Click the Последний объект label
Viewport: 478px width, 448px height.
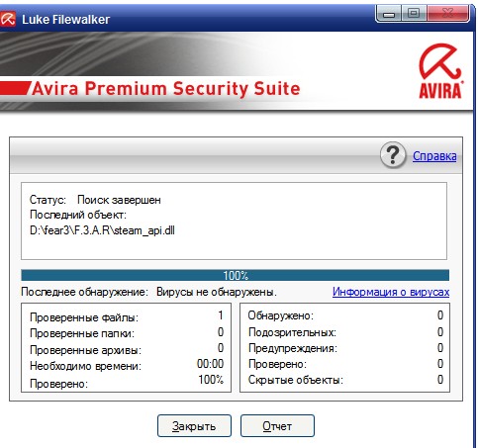click(x=78, y=215)
